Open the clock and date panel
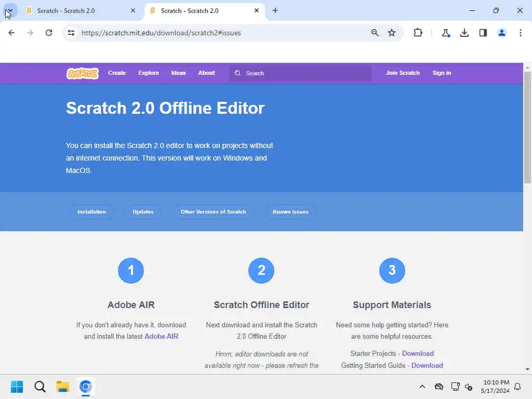This screenshot has width=532, height=399. [x=495, y=387]
